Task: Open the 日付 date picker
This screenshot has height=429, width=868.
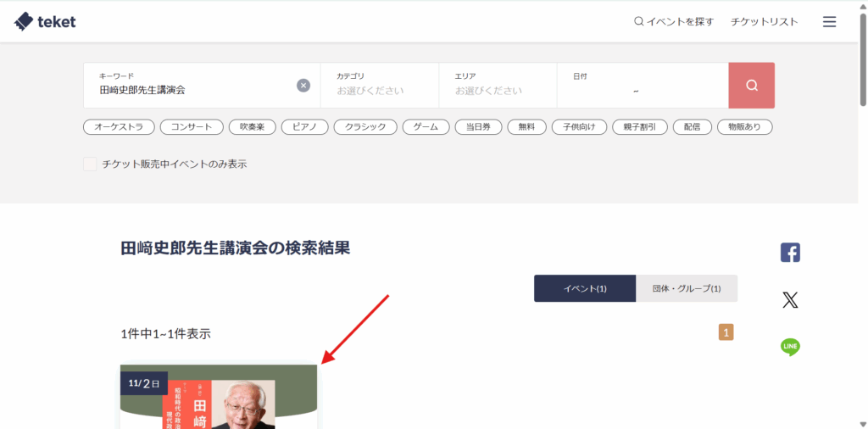Action: pos(642,85)
